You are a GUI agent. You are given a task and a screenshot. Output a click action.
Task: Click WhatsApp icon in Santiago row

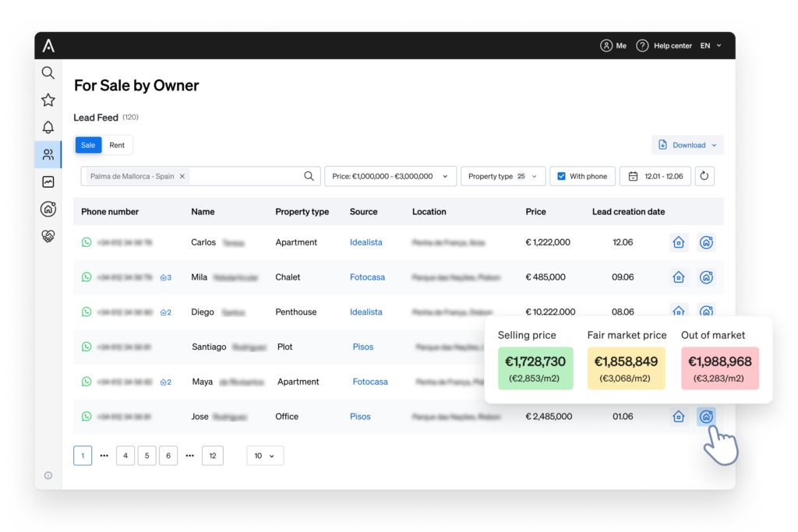[87, 347]
